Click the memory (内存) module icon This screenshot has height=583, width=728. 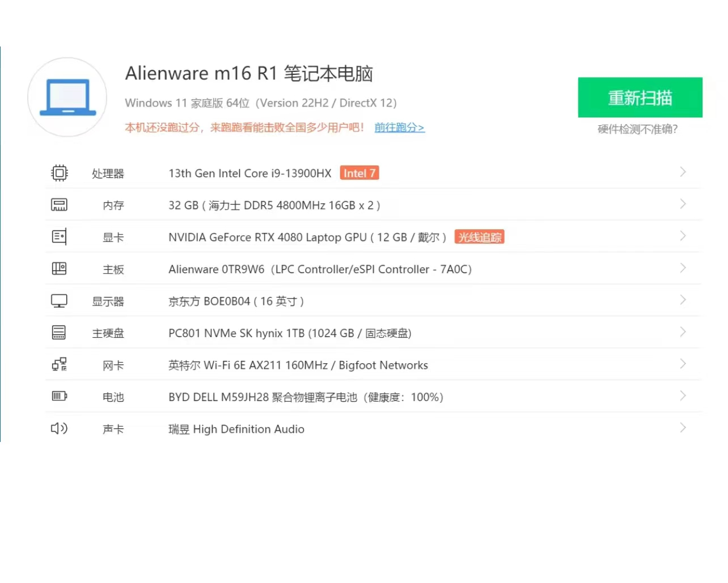(60, 205)
